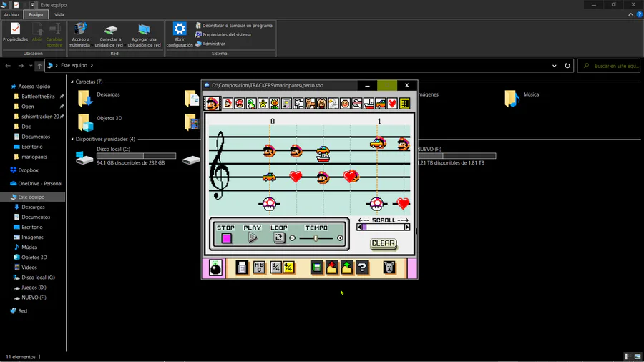The height and width of the screenshot is (362, 644).
Task: Click the green up-arrow folder icon
Action: tap(347, 268)
